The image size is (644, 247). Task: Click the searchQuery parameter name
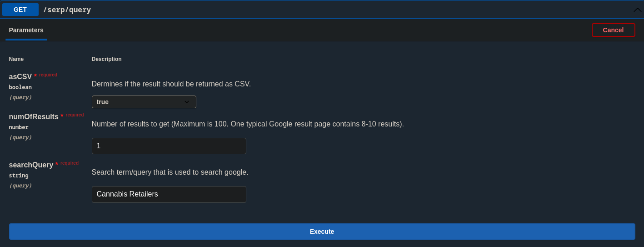click(x=31, y=165)
